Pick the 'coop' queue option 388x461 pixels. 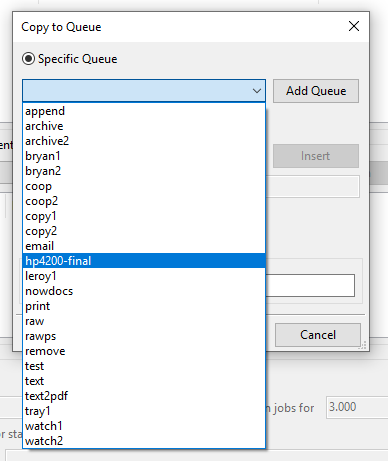(144, 186)
